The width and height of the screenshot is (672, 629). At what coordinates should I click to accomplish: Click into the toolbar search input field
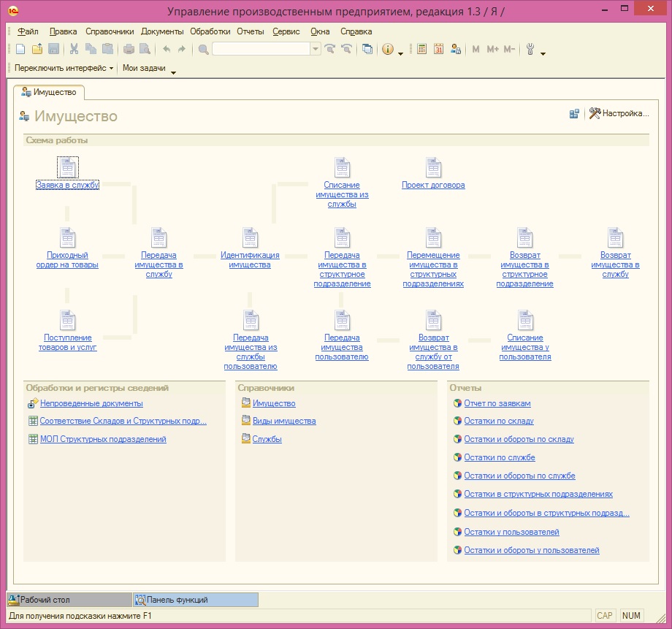click(x=260, y=50)
